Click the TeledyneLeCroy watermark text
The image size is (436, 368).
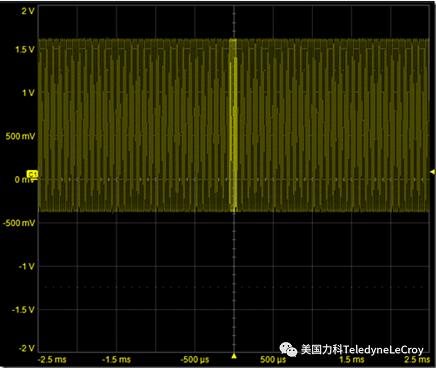click(383, 350)
